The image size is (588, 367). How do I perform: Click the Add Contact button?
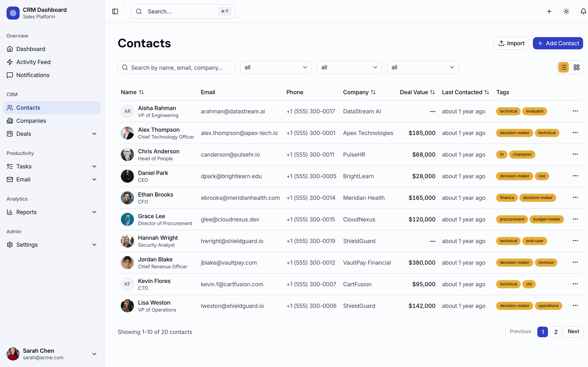pyautogui.click(x=558, y=43)
